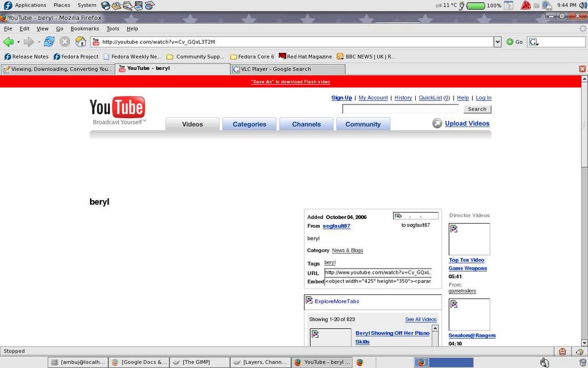Click the red ruby icon in system tray
The height and width of the screenshot is (368, 588).
526,5
